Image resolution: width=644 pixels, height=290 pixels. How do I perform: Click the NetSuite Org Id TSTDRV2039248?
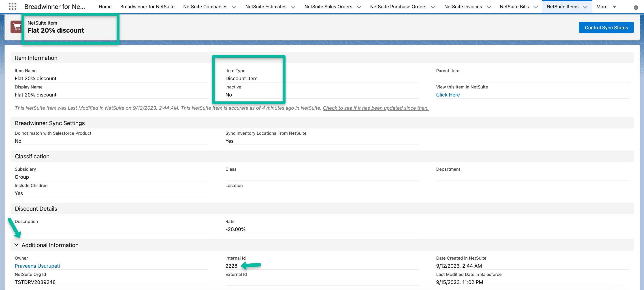tap(35, 282)
